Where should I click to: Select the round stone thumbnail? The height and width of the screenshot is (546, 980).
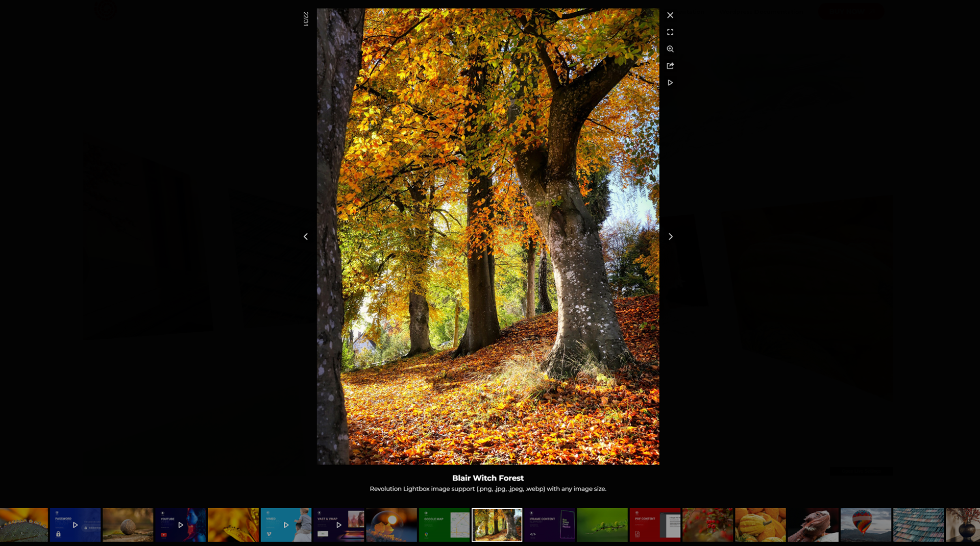128,525
